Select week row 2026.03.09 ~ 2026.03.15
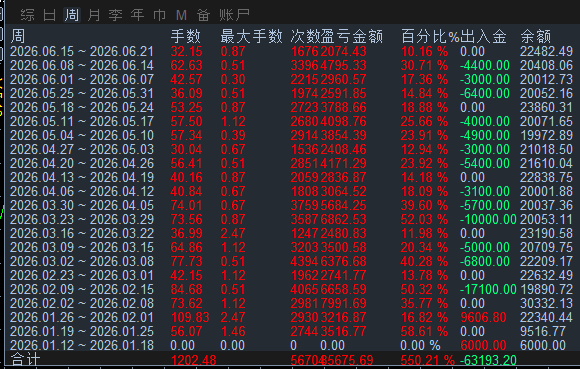The width and height of the screenshot is (580, 369). point(291,247)
